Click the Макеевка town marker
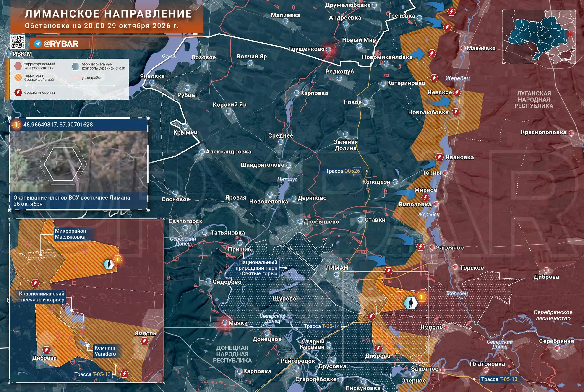Screen dimensions: 584x392 pyautogui.click(x=463, y=48)
